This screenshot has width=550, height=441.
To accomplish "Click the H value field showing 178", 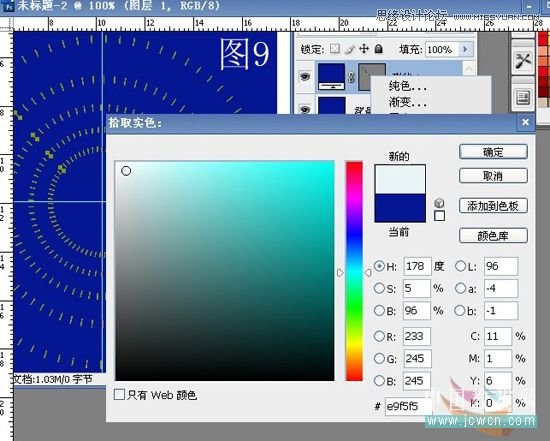I will (x=417, y=266).
